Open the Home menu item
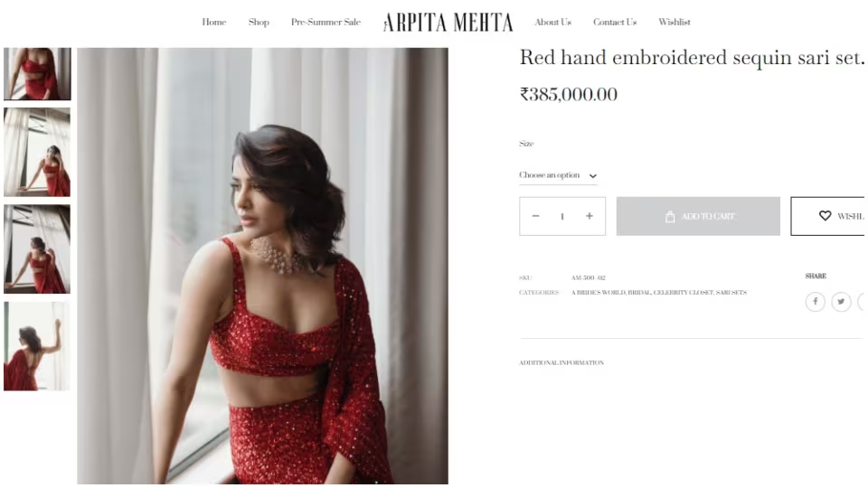This screenshot has height=488, width=868. (x=214, y=22)
